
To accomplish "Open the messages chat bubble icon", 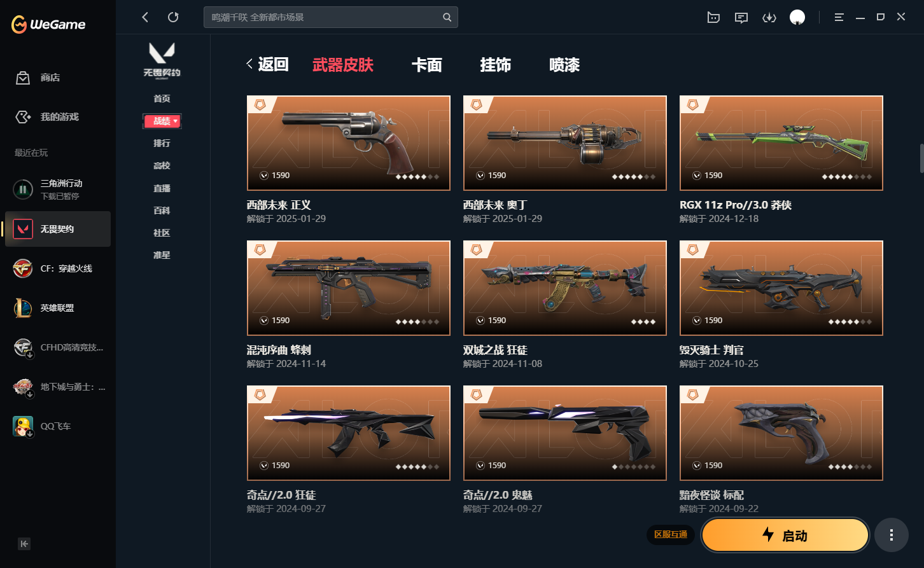I will click(741, 18).
